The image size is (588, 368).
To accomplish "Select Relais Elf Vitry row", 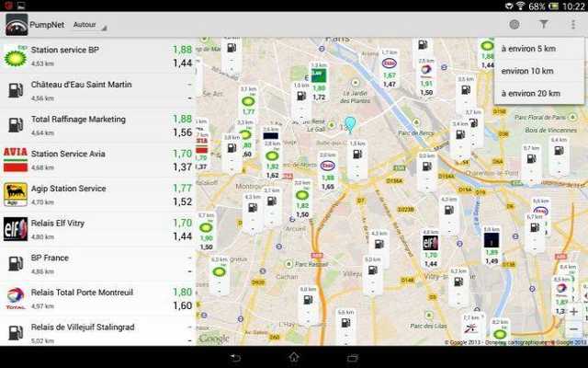I will (98, 229).
